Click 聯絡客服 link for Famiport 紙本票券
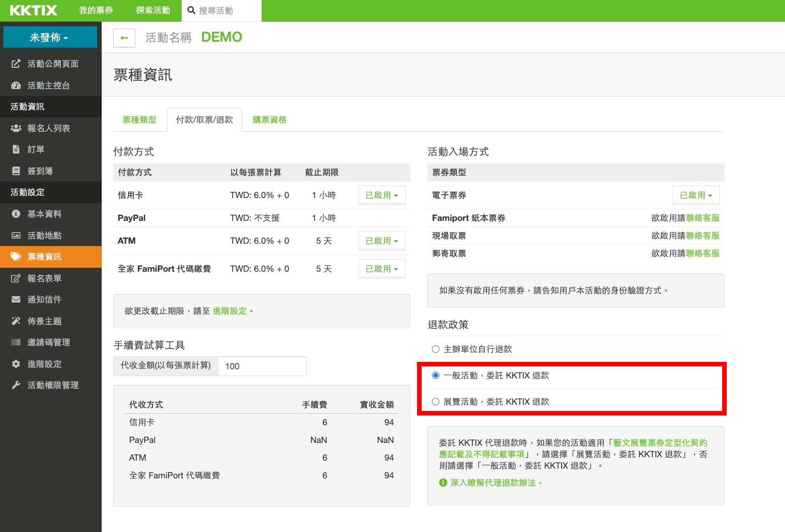 tap(703, 218)
